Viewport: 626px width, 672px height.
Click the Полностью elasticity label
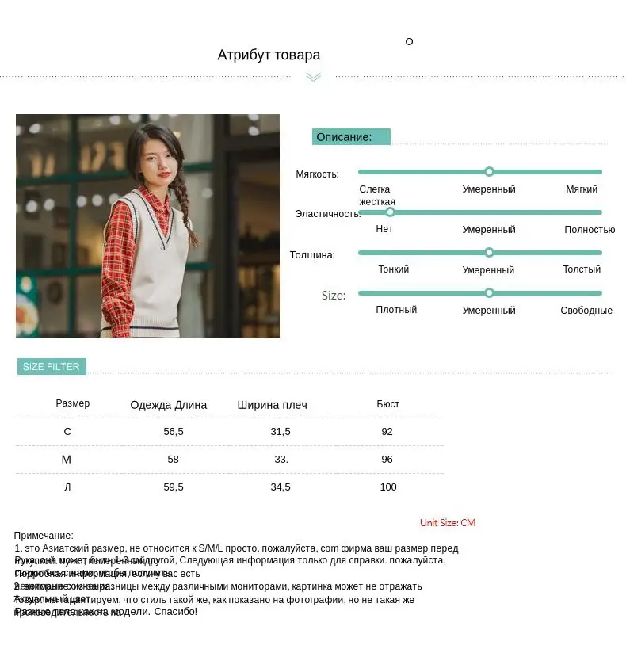tap(590, 230)
